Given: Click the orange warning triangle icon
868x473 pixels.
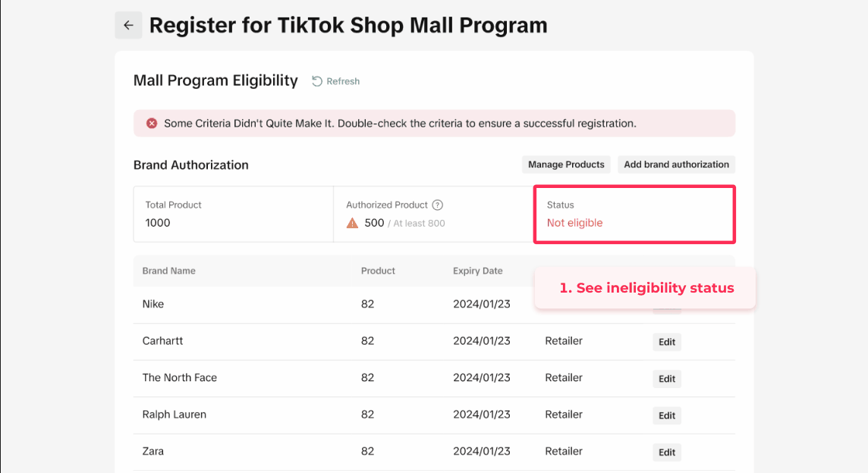Looking at the screenshot, I should coord(353,223).
